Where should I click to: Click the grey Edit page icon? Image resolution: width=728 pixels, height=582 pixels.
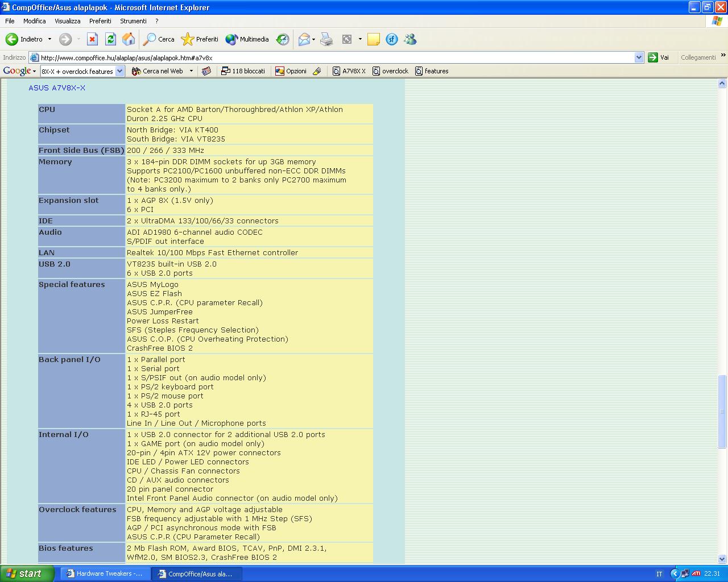[347, 39]
